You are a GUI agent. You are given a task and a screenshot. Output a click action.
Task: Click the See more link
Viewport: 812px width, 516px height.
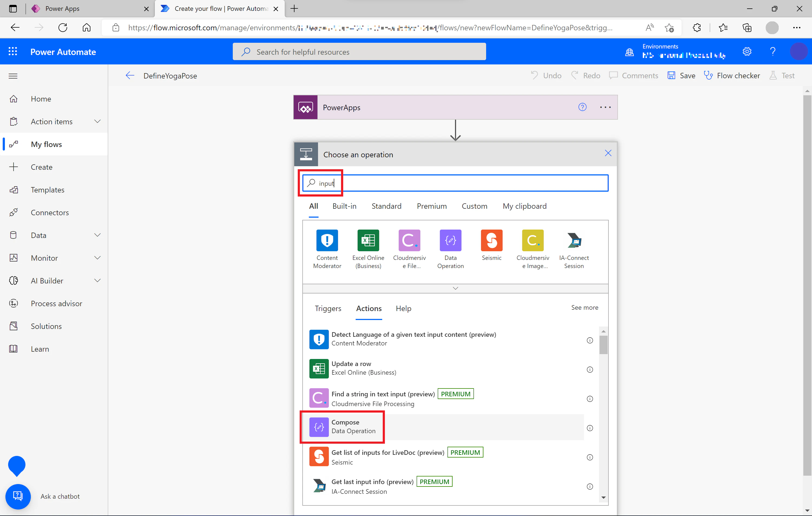pos(585,307)
